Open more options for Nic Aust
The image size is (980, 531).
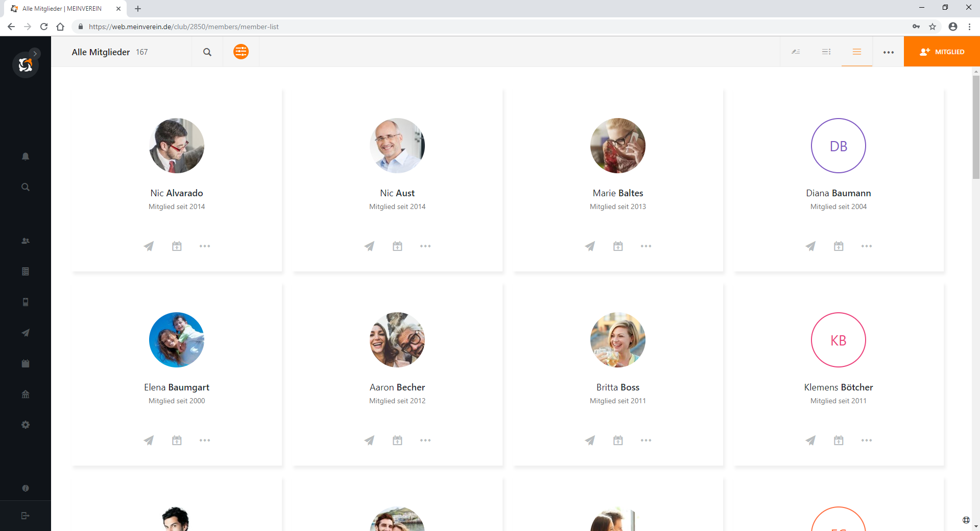click(x=425, y=246)
